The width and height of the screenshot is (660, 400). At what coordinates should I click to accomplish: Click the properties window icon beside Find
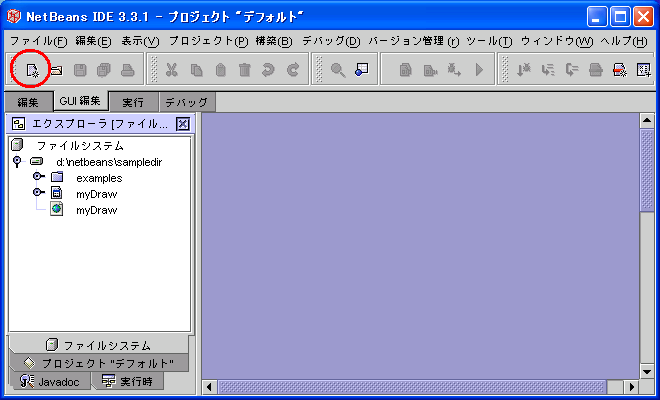tap(362, 69)
